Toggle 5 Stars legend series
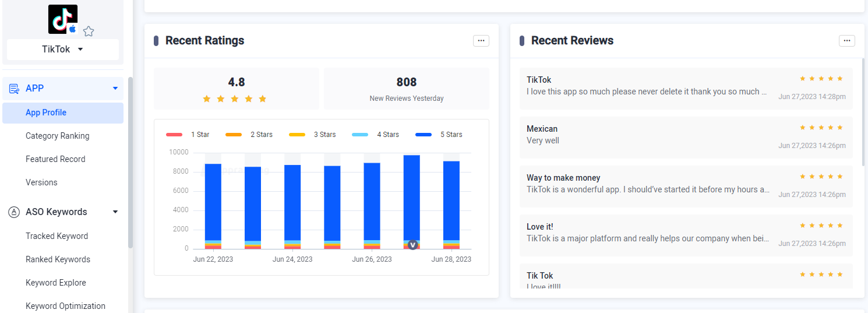 click(x=439, y=135)
